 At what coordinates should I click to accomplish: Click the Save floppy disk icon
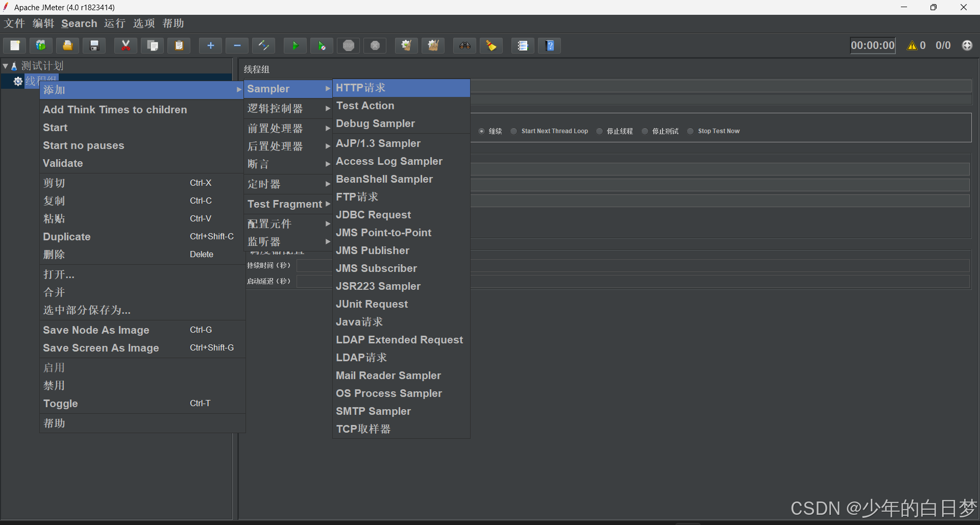click(94, 45)
